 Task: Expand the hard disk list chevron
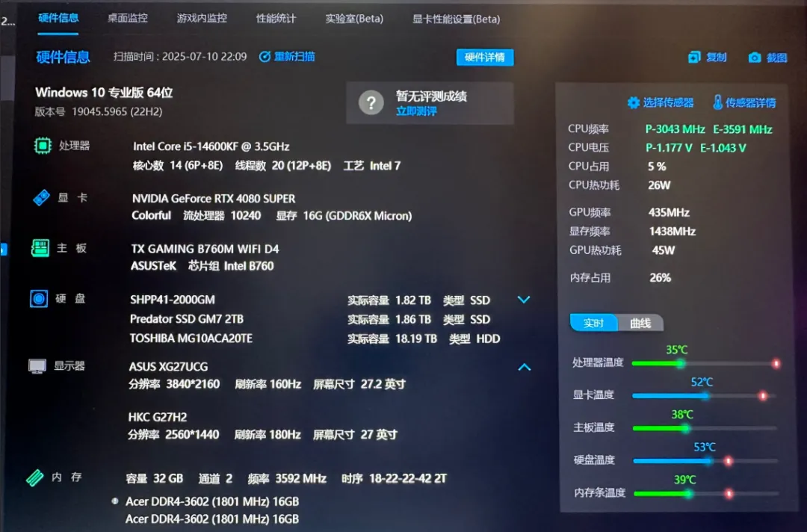(x=523, y=300)
